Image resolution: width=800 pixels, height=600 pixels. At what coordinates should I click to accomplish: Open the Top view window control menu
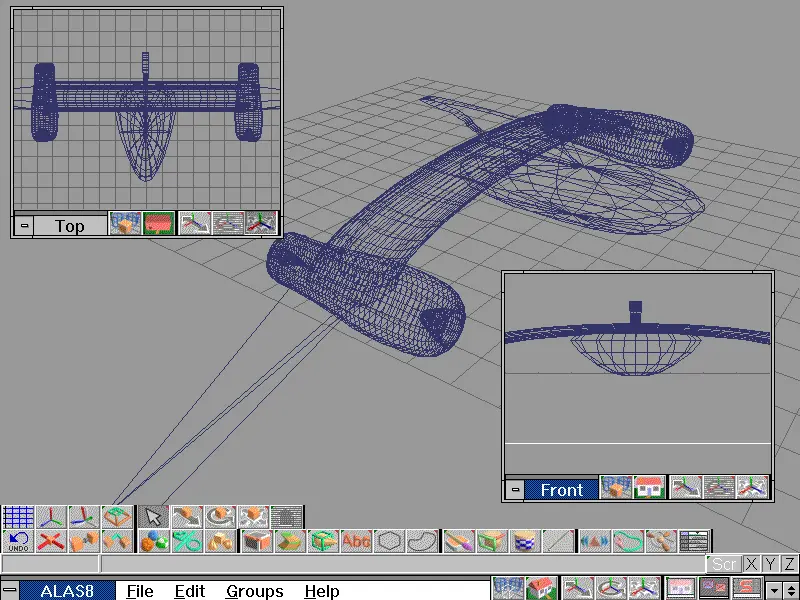(24, 225)
